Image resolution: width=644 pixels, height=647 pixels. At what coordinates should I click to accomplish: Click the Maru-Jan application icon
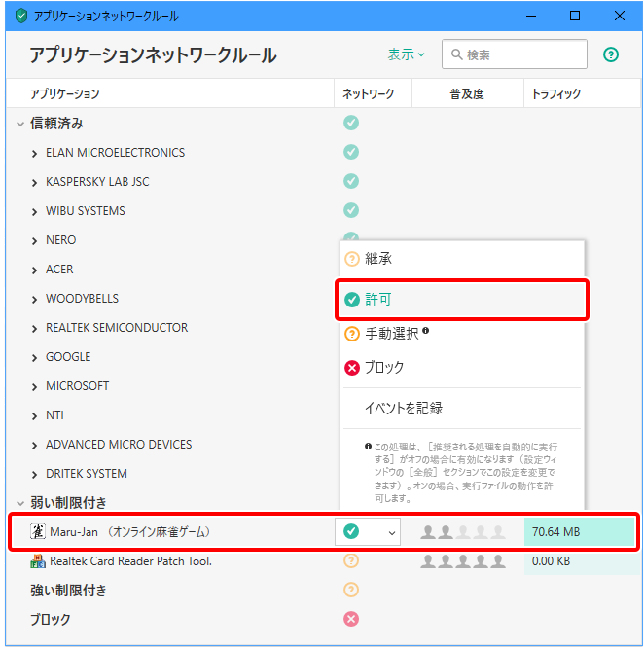coord(38,532)
